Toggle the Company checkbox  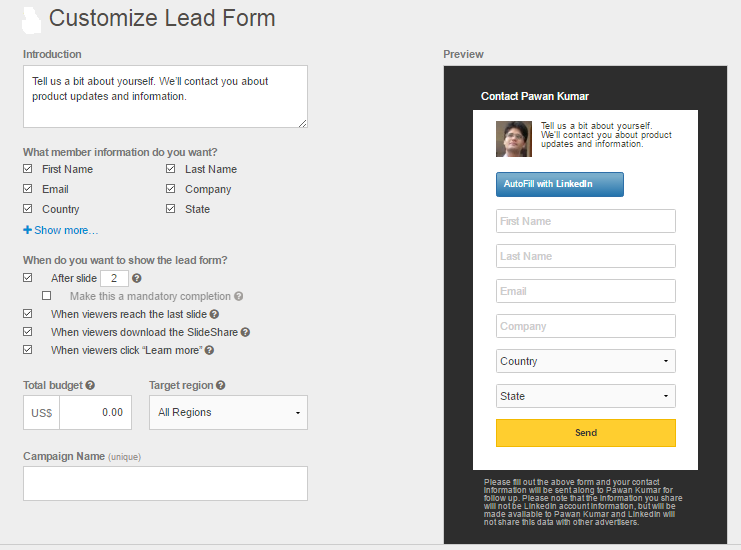pyautogui.click(x=171, y=189)
